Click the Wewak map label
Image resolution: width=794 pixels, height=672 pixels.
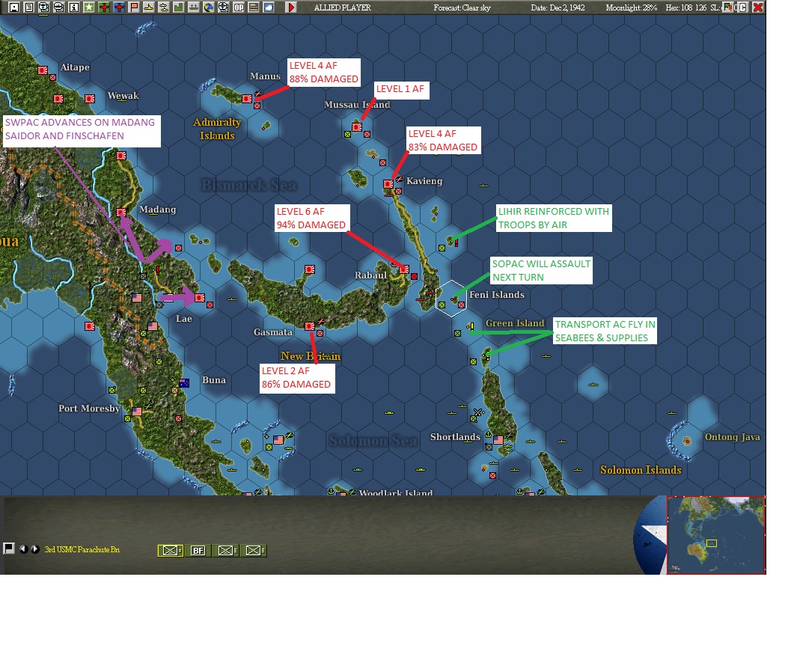tap(123, 96)
